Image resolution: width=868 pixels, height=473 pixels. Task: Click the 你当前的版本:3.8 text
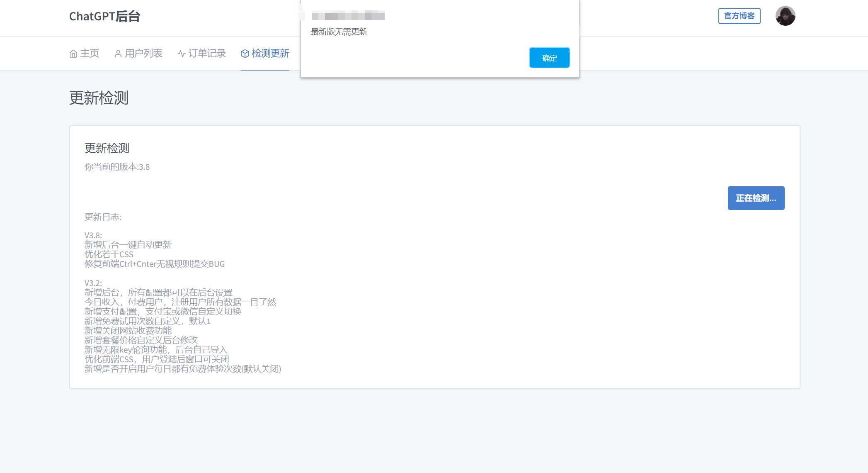(117, 167)
